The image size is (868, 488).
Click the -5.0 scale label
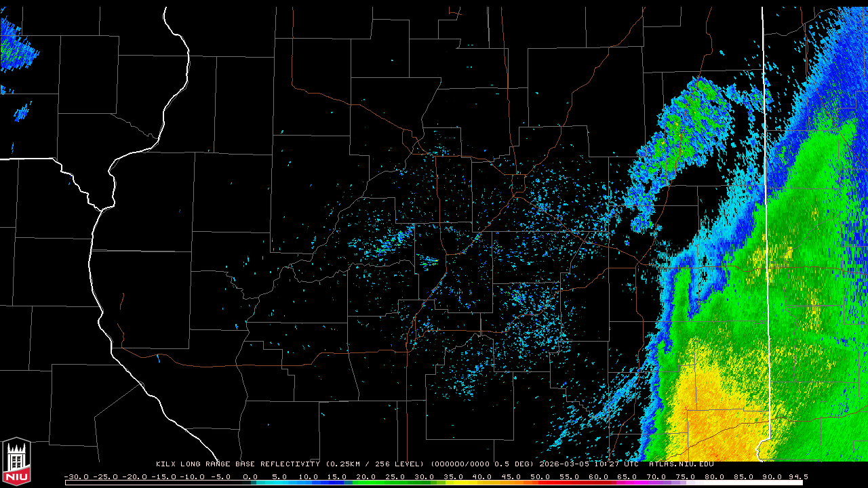point(220,477)
